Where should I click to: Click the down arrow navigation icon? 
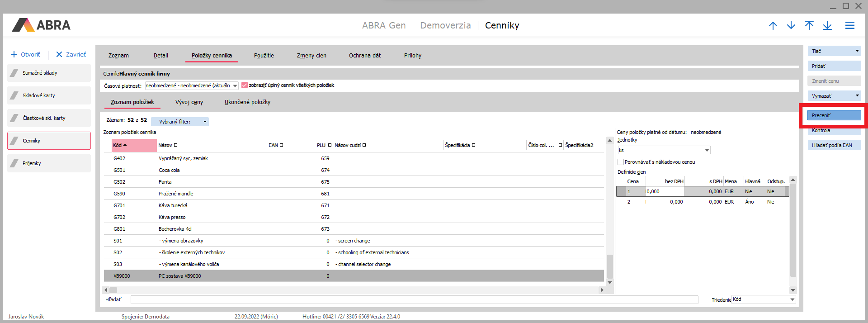[x=791, y=26]
